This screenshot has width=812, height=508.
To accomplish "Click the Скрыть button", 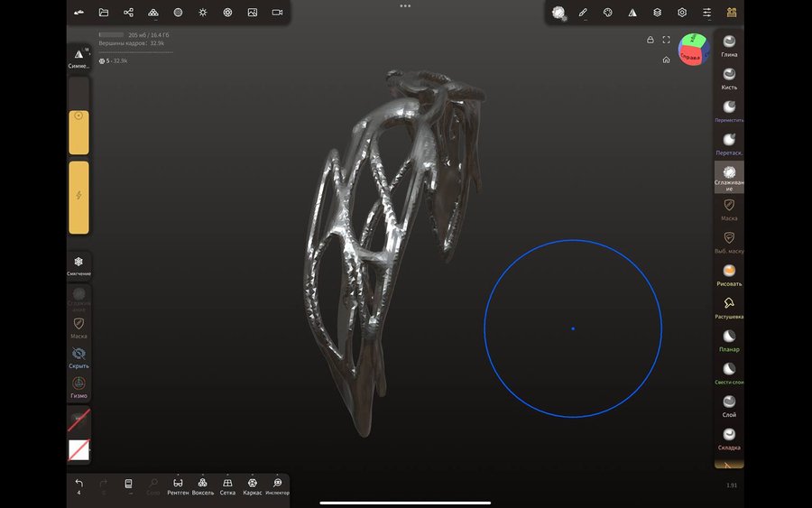I will tap(78, 356).
